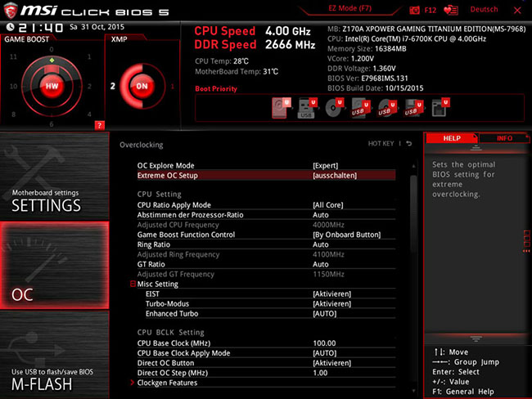The image size is (532, 399).
Task: Toggle the Direct OC Button setting
Action: tap(266, 363)
